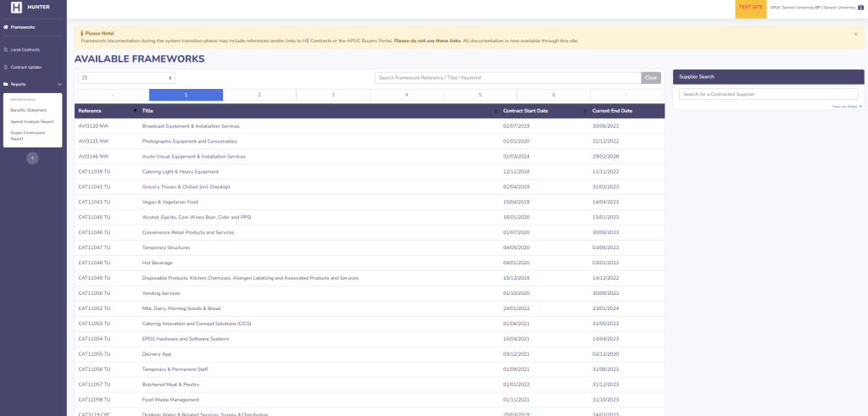The width and height of the screenshot is (868, 416).
Task: Click the Clear search button
Action: tap(650, 78)
